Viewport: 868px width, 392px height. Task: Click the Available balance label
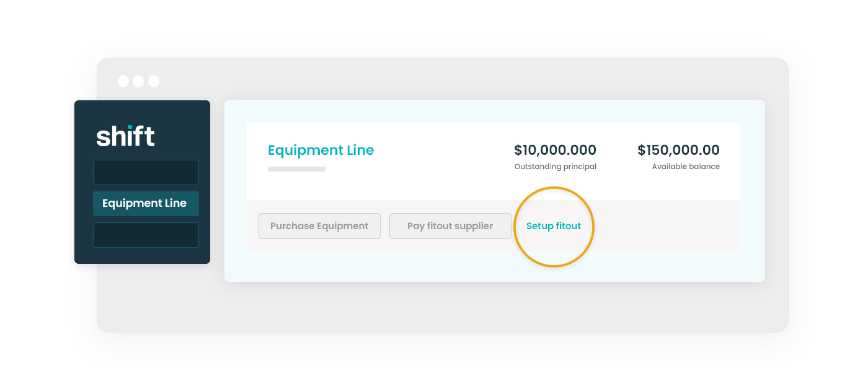click(x=686, y=167)
